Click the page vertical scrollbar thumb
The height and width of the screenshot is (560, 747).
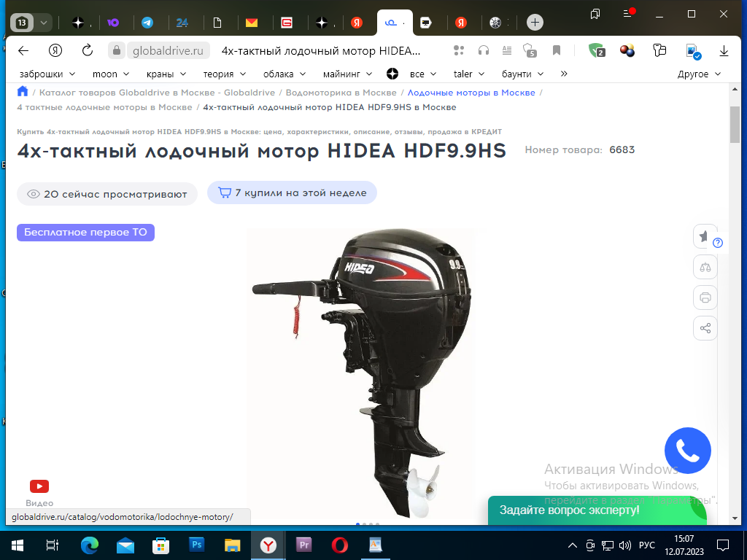tap(735, 125)
